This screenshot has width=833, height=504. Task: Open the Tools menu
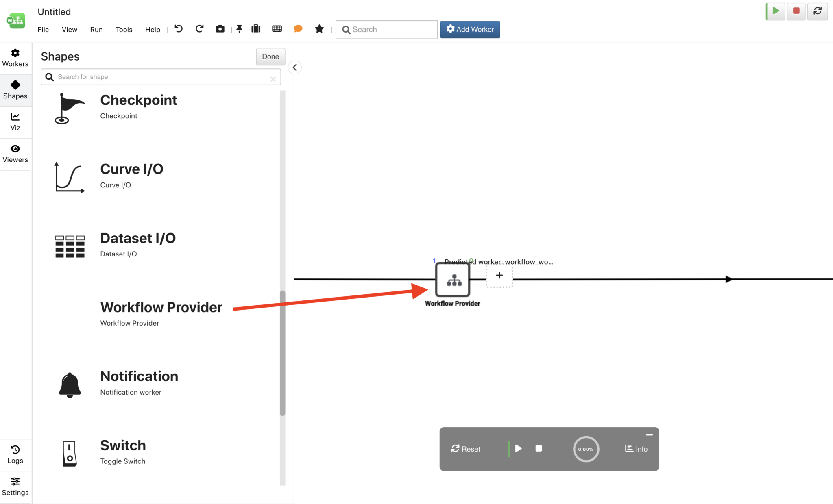[x=124, y=29]
